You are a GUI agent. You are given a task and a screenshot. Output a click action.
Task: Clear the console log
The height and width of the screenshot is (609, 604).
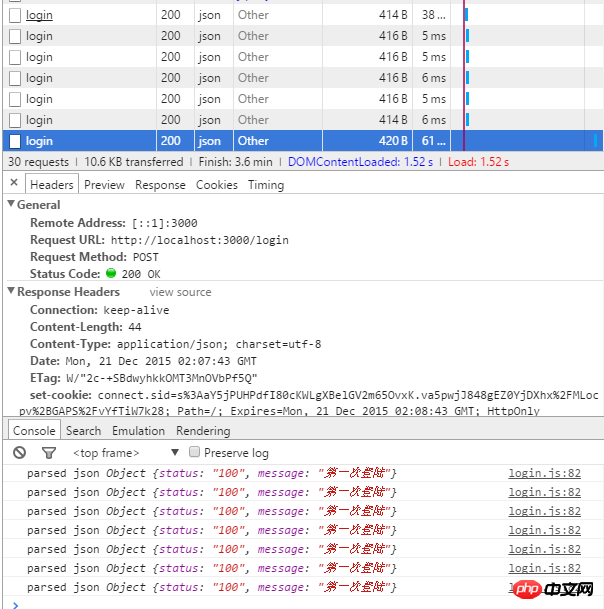click(19, 452)
